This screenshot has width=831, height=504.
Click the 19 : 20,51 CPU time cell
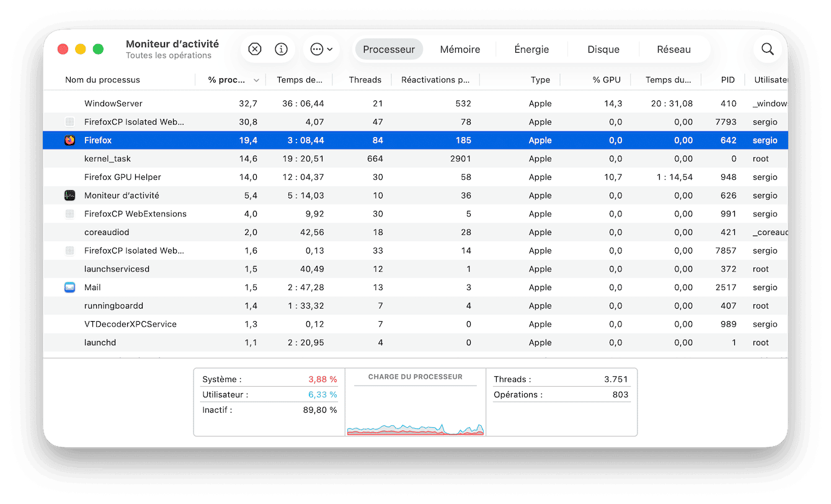pyautogui.click(x=303, y=159)
